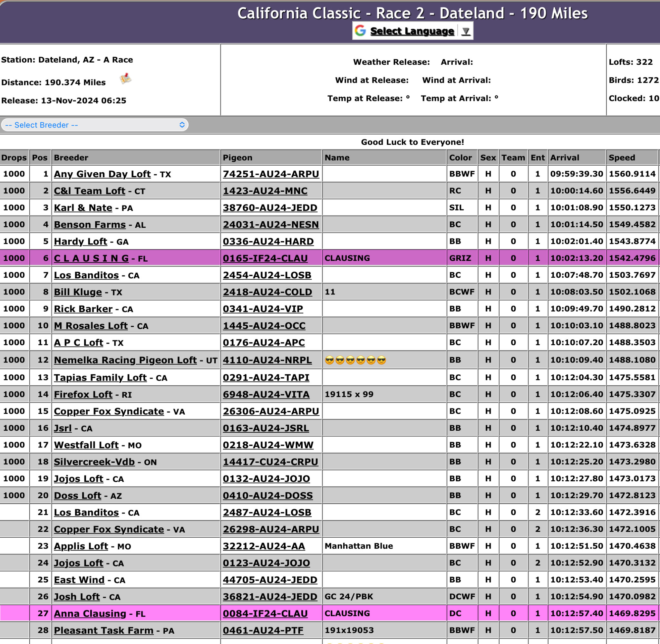Image resolution: width=660 pixels, height=644 pixels.
Task: Open C L A U S I N G breeder link
Action: pos(91,258)
